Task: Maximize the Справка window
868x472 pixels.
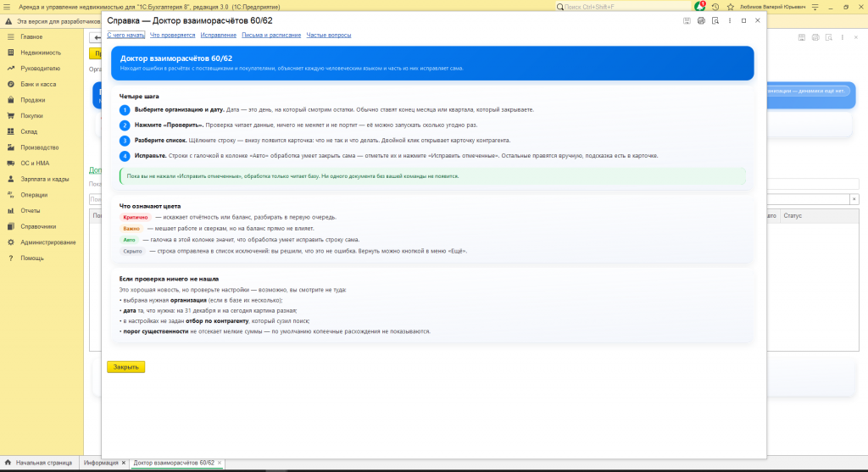Action: coord(743,20)
